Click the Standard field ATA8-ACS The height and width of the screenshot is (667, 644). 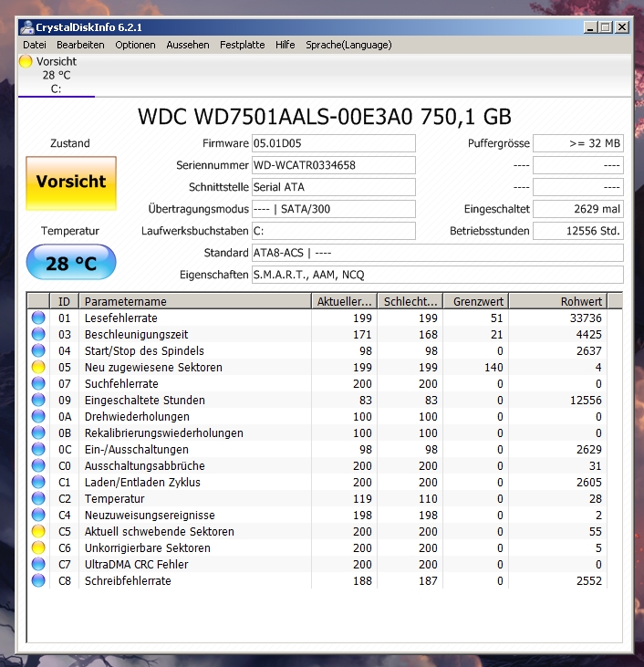[x=438, y=253]
